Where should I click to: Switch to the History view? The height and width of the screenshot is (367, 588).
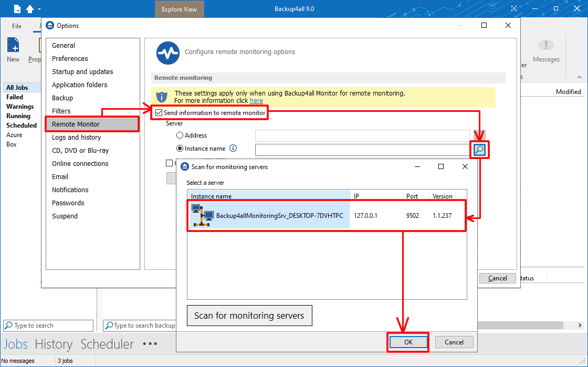54,344
